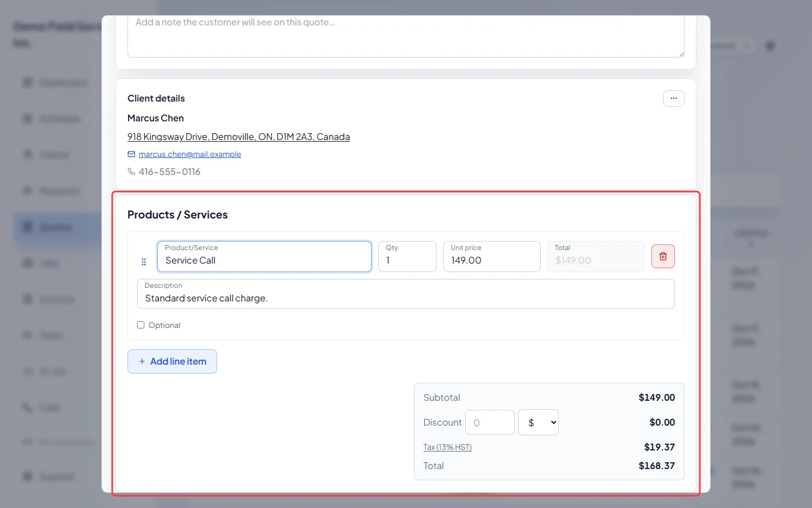Open the client details more options menu

[x=673, y=98]
